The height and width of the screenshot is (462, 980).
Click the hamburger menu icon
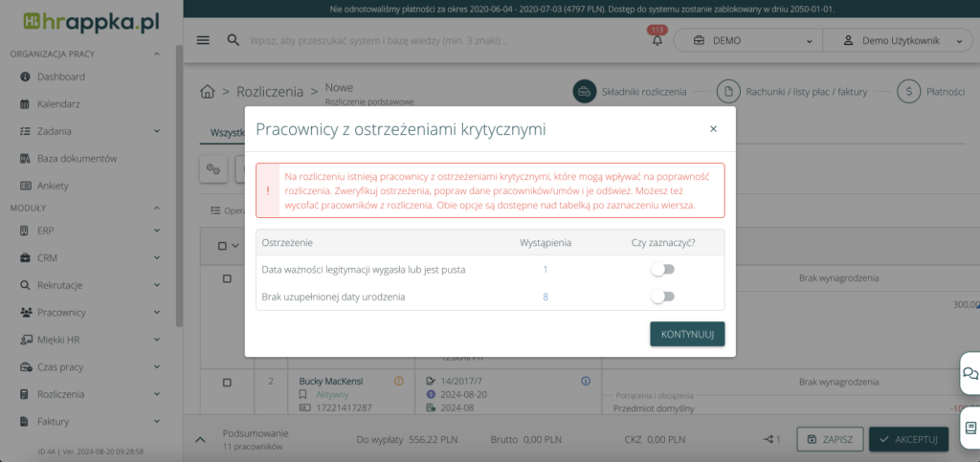pyautogui.click(x=203, y=40)
